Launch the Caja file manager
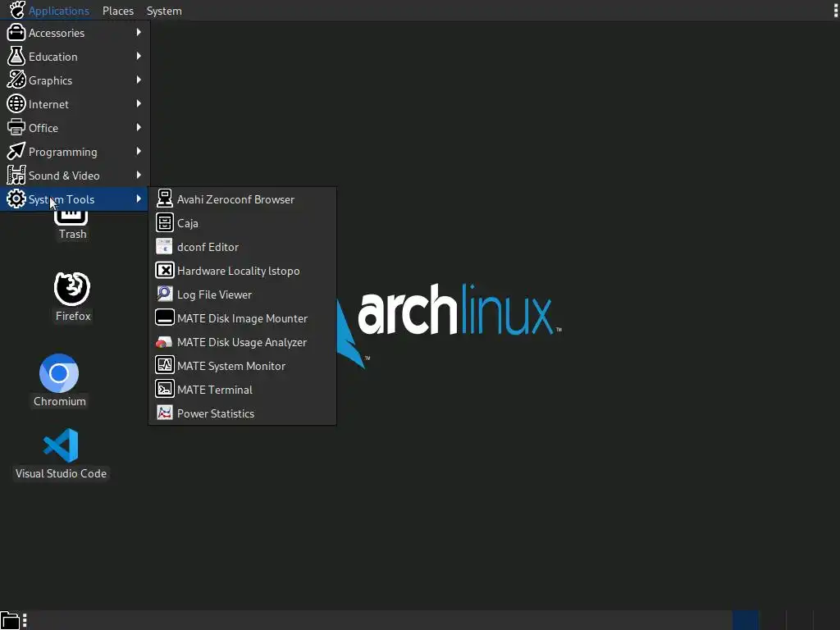 coord(242,223)
